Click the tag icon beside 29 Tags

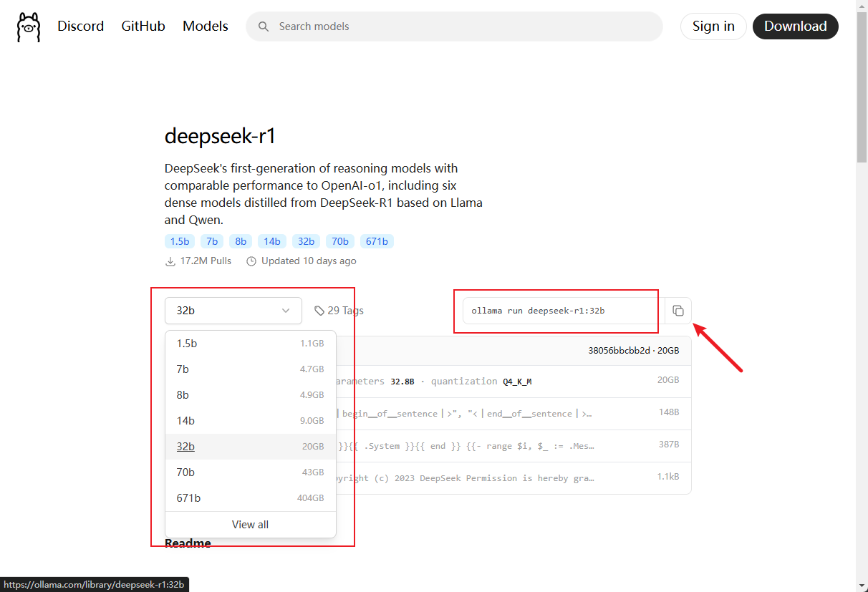[319, 311]
